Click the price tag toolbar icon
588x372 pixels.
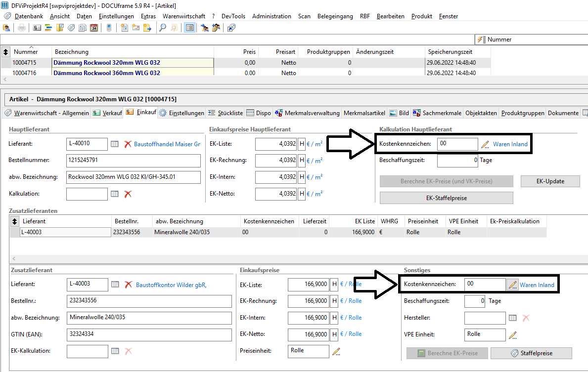point(71,28)
